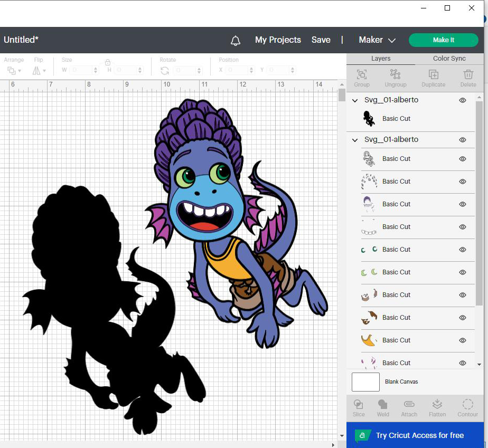
Task: Collapse the first Svg__01-alberto group
Action: coord(355,100)
